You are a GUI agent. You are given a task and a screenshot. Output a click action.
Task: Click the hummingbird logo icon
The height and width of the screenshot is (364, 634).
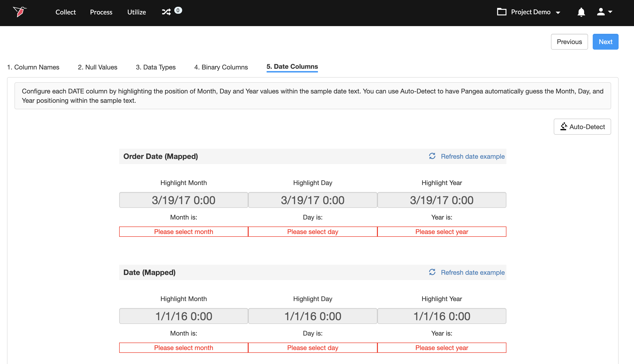click(x=20, y=11)
